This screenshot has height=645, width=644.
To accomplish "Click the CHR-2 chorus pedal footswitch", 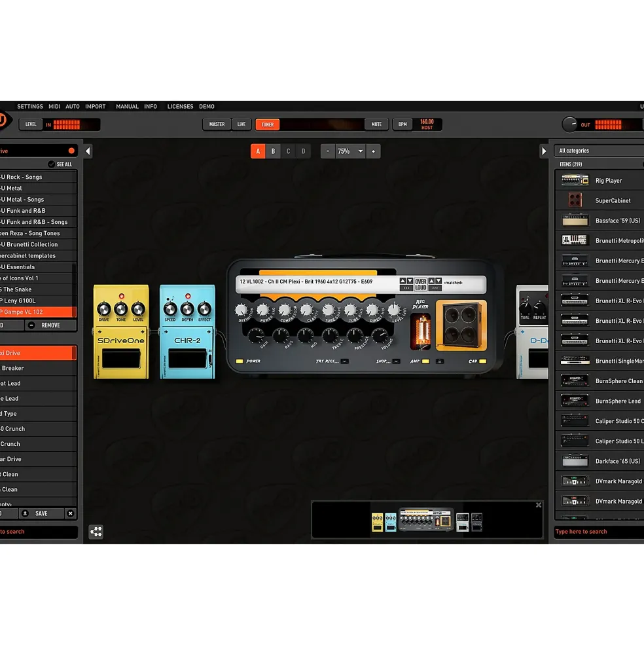I will (187, 358).
